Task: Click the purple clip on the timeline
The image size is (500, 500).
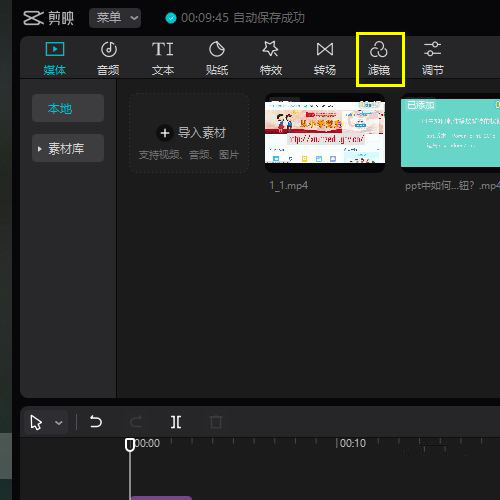Action: click(x=161, y=498)
